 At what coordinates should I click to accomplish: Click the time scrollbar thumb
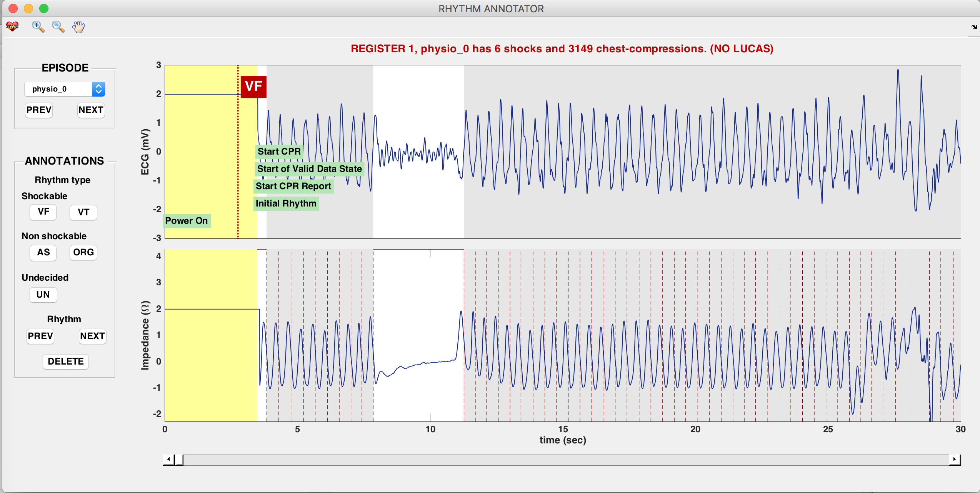(x=179, y=460)
